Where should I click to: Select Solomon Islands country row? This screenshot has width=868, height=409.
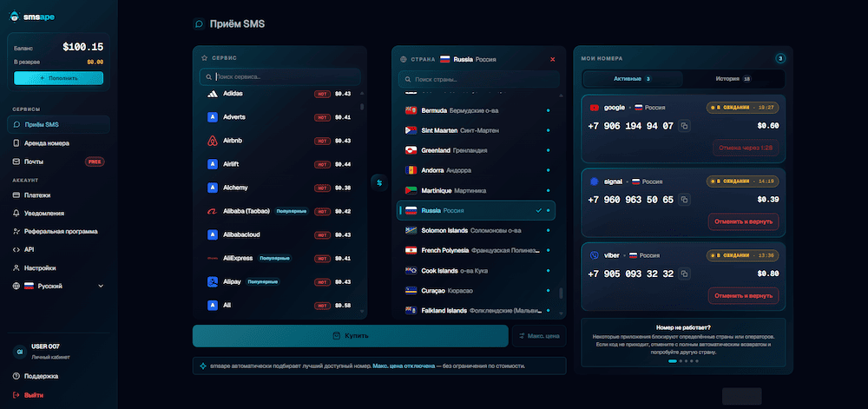pyautogui.click(x=477, y=230)
